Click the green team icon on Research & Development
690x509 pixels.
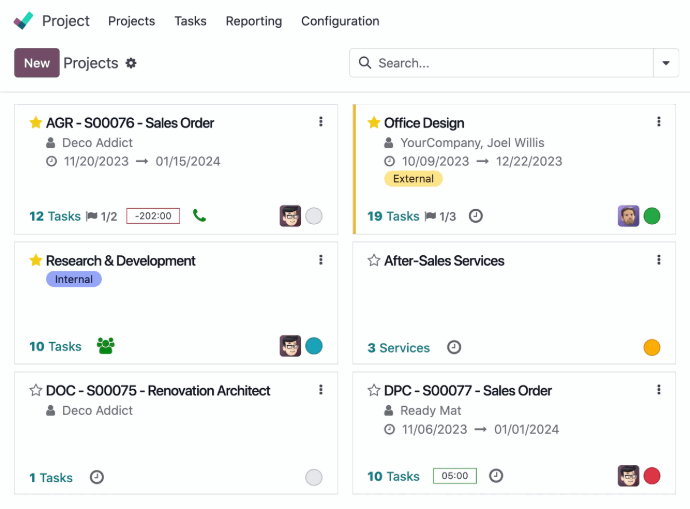click(106, 346)
